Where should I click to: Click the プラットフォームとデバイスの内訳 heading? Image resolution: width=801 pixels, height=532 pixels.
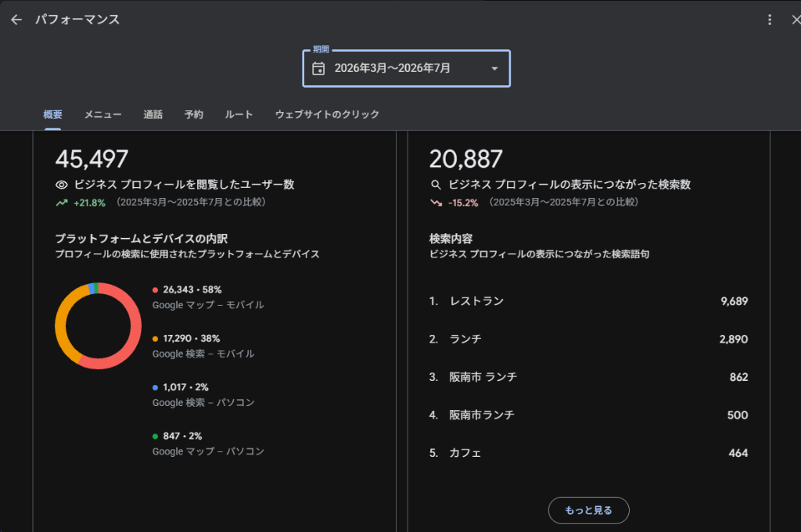pos(142,239)
